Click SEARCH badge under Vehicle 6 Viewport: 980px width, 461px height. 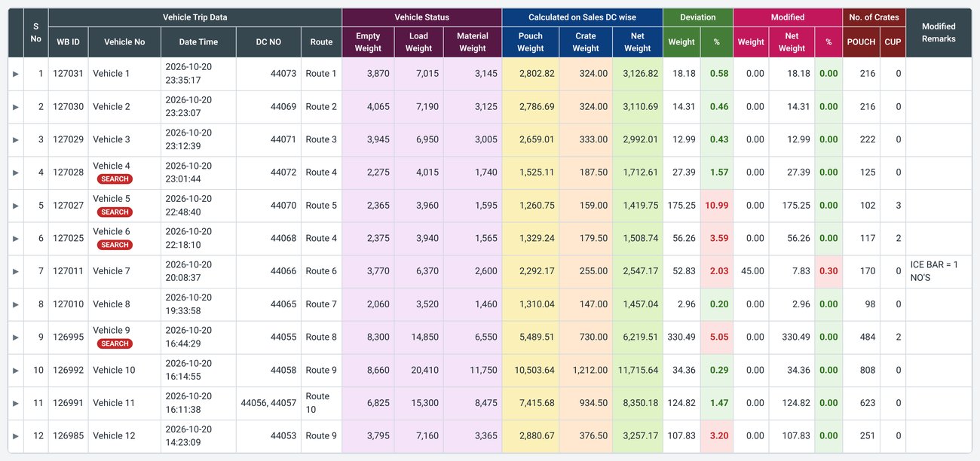click(x=115, y=245)
